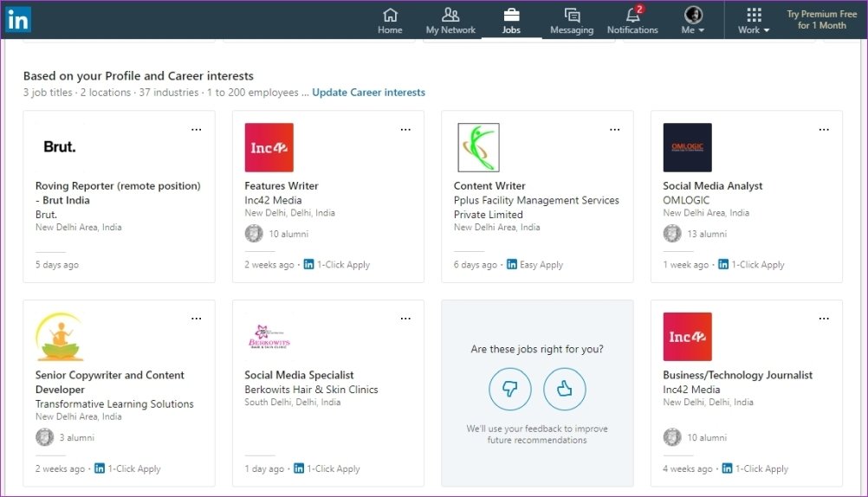Image resolution: width=868 pixels, height=497 pixels.
Task: Open options menu on Brut job card
Action: 197,130
